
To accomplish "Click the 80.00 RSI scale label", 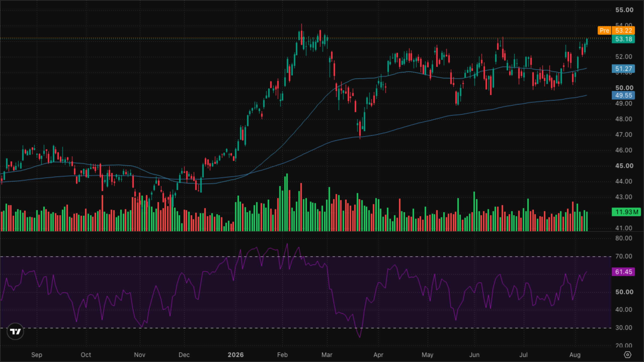I will coord(624,238).
